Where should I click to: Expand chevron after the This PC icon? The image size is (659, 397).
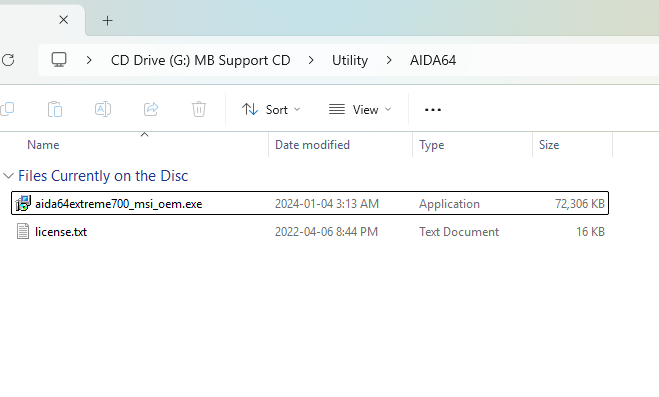click(x=89, y=60)
